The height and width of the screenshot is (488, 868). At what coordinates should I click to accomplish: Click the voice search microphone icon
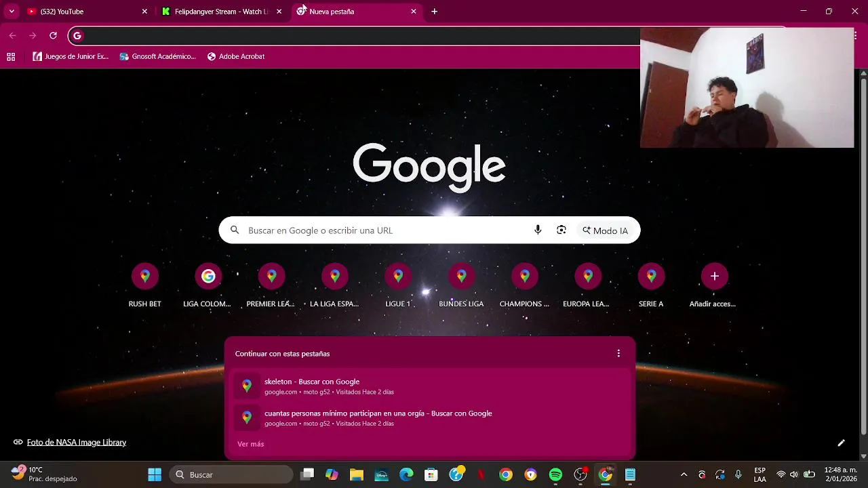[x=538, y=230]
